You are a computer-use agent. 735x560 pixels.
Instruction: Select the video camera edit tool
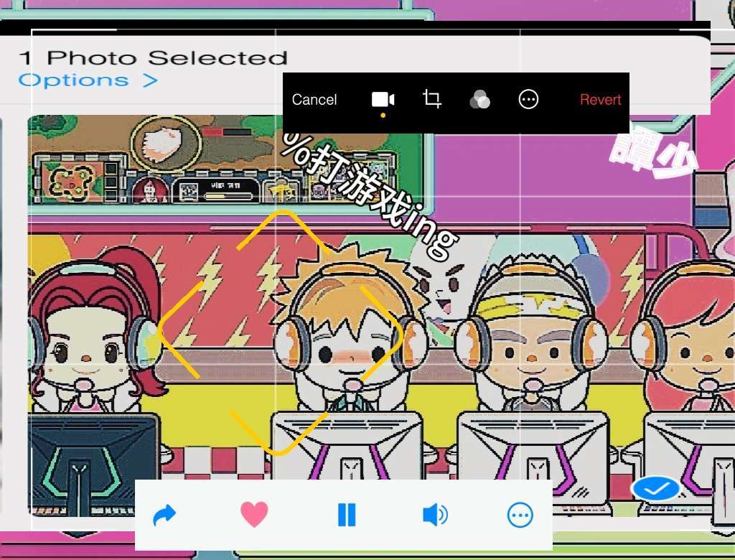coord(383,99)
